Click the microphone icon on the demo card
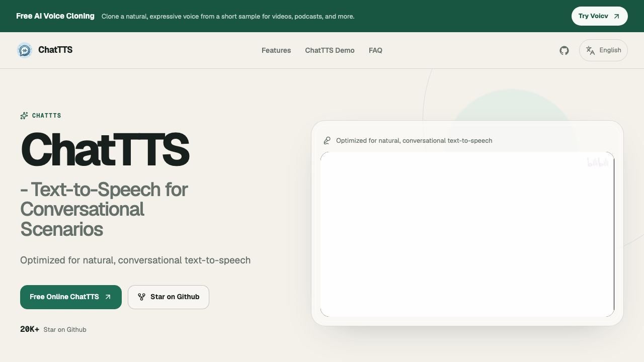This screenshot has width=644, height=362. pos(327,140)
